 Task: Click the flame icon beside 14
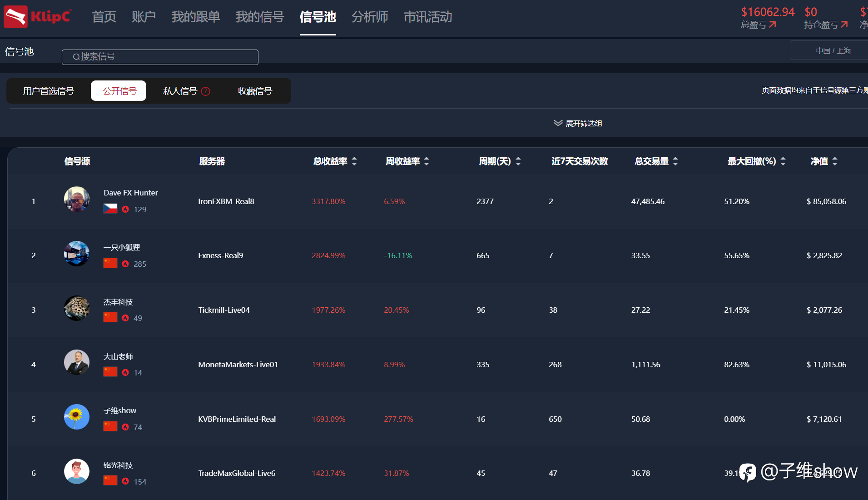[x=125, y=373]
